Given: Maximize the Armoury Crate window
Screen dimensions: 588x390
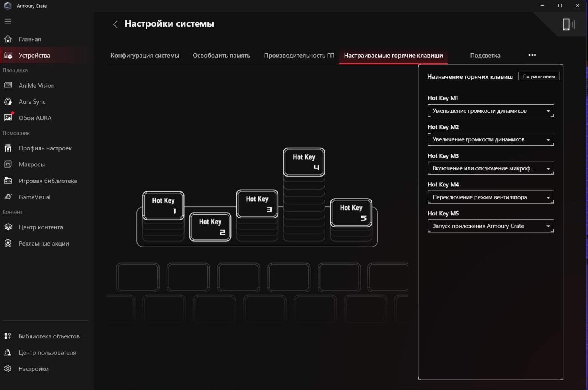Looking at the screenshot, I should tap(560, 5).
